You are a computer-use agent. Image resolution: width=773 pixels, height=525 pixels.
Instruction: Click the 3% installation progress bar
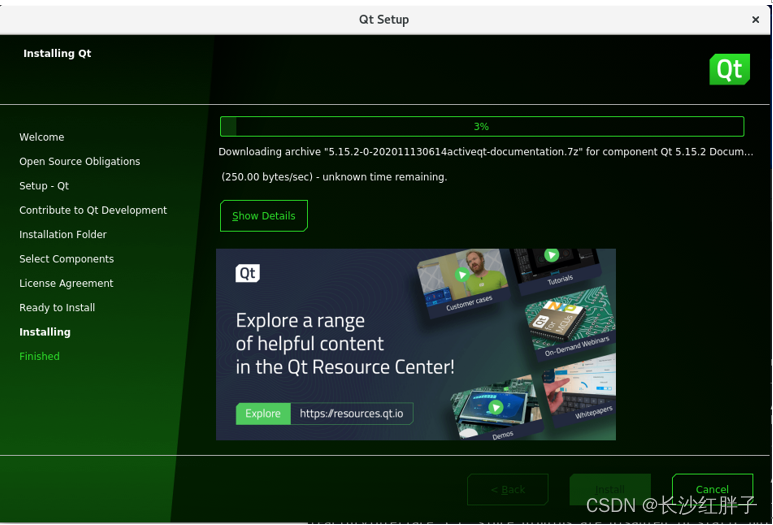click(x=482, y=127)
